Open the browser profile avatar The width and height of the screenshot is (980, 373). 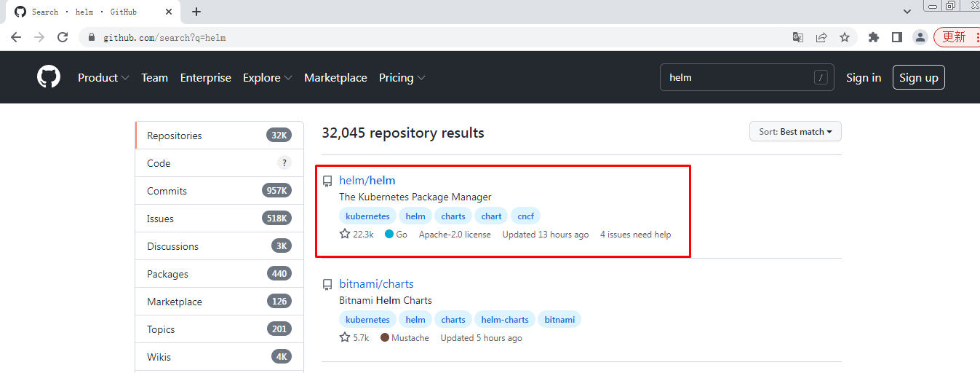click(x=920, y=37)
